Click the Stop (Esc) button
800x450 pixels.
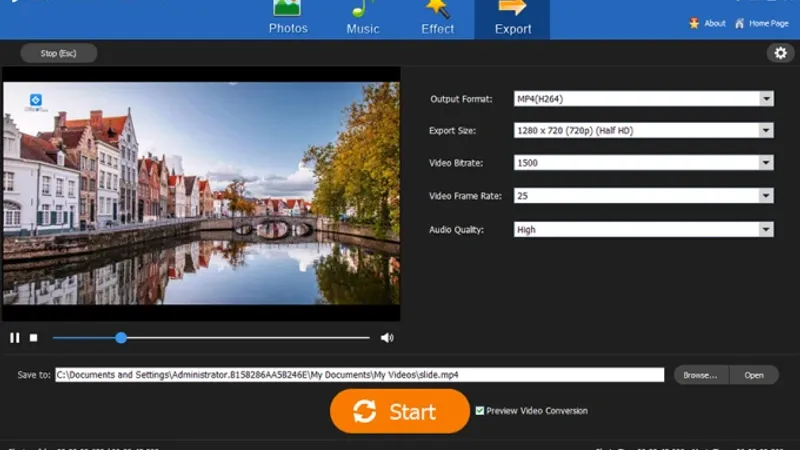pos(58,54)
